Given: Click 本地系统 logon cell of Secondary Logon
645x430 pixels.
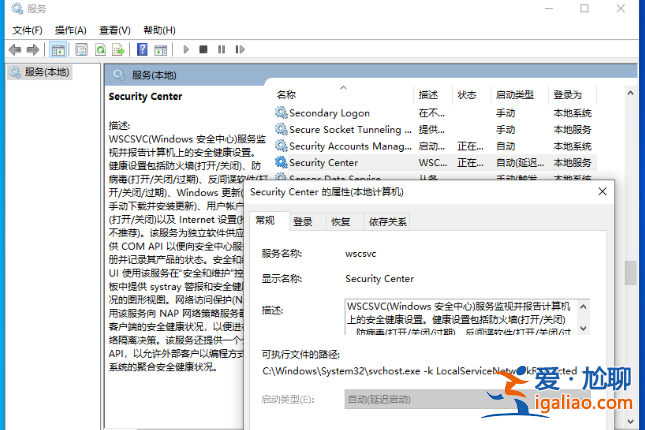Looking at the screenshot, I should tap(572, 113).
